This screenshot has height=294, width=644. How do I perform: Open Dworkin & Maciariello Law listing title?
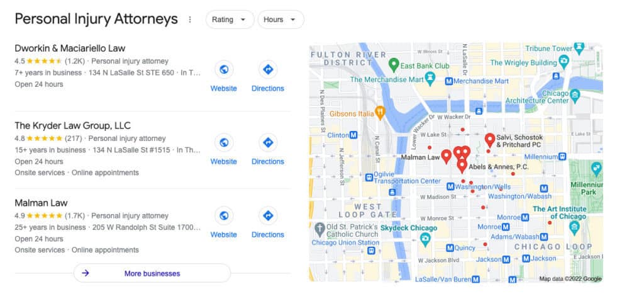70,48
